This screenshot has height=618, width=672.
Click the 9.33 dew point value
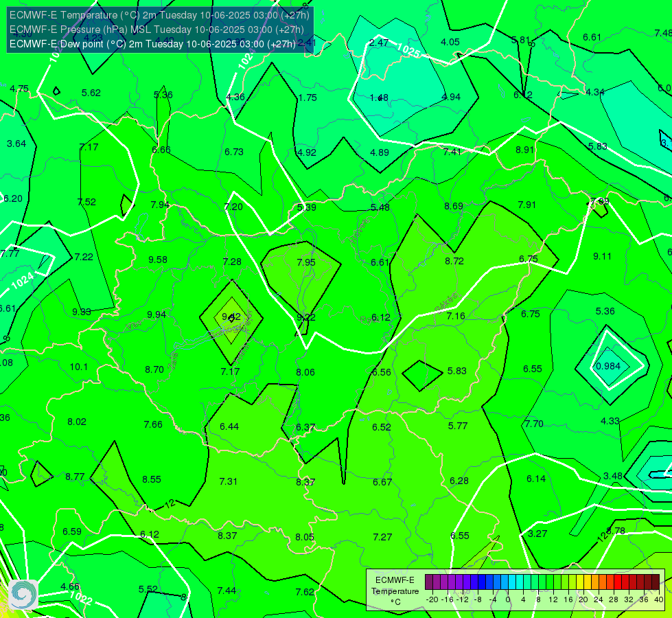pyautogui.click(x=82, y=312)
